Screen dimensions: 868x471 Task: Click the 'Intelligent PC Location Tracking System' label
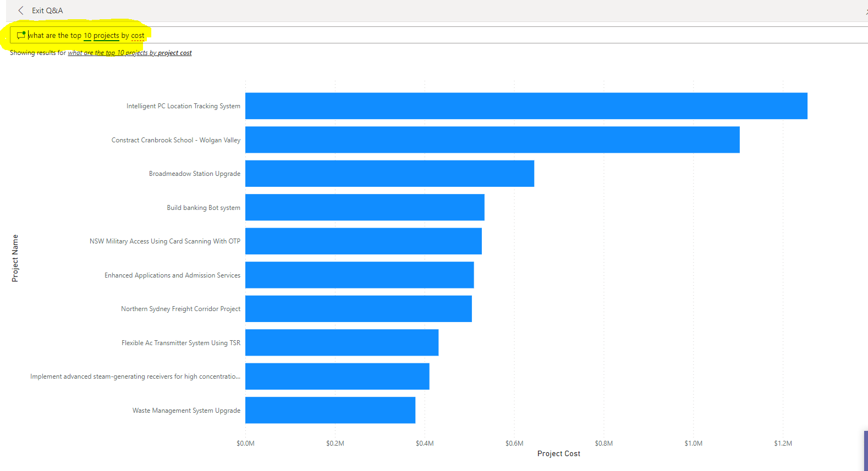tap(183, 106)
